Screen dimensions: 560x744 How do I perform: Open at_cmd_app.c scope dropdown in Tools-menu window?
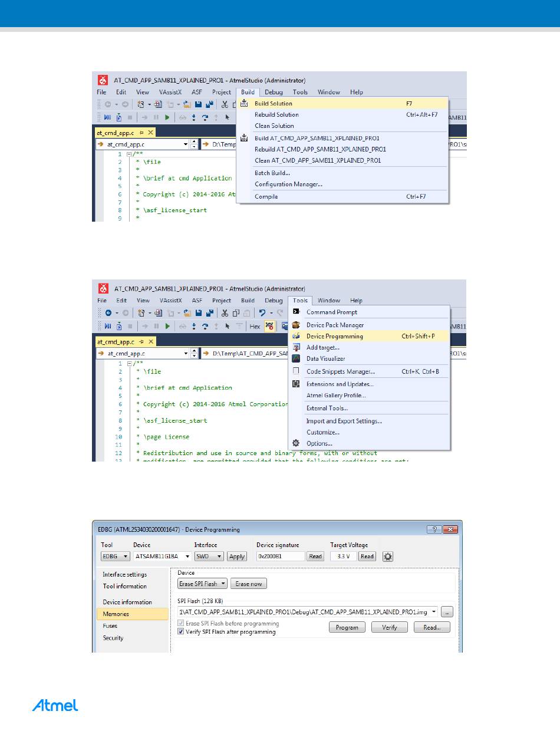[185, 354]
